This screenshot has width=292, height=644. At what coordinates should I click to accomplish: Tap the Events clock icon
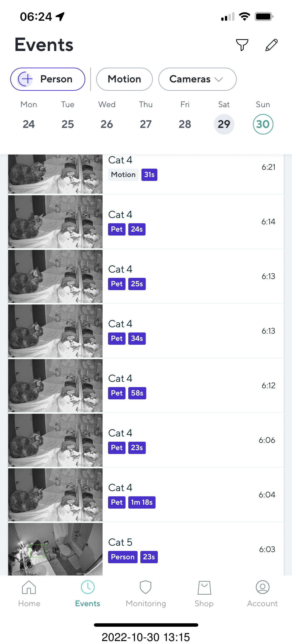tap(87, 587)
